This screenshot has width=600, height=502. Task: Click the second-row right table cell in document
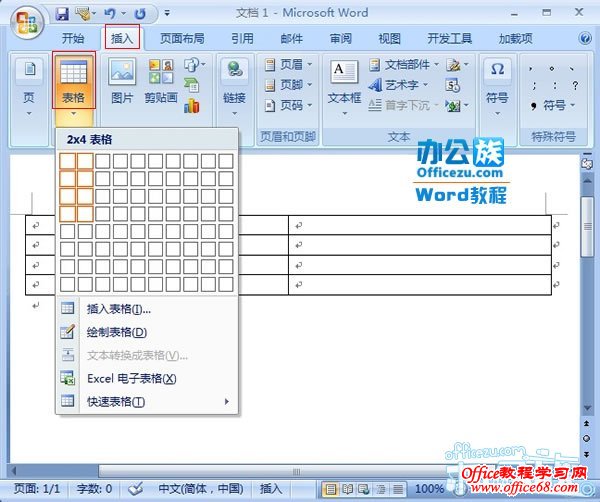pos(420,245)
